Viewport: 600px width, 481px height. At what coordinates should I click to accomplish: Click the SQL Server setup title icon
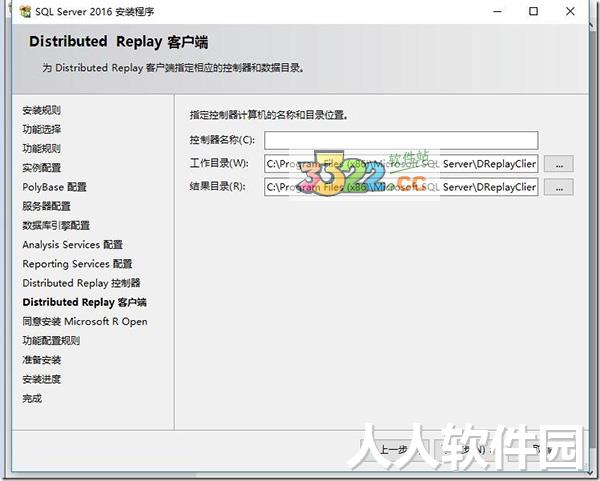pos(25,11)
